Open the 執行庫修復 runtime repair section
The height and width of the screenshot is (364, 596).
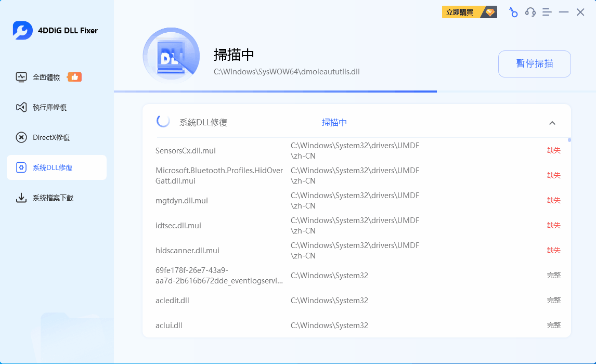click(57, 108)
